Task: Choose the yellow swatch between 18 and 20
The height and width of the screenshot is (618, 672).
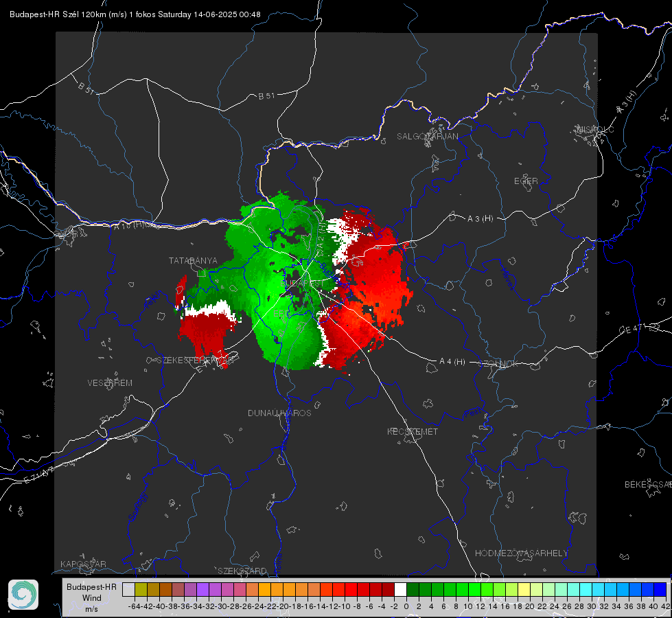Action: (x=524, y=589)
